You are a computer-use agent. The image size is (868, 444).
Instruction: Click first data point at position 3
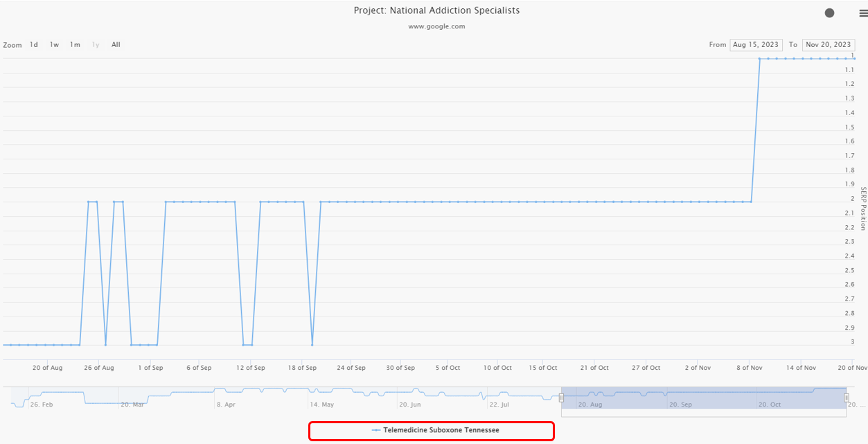4,344
